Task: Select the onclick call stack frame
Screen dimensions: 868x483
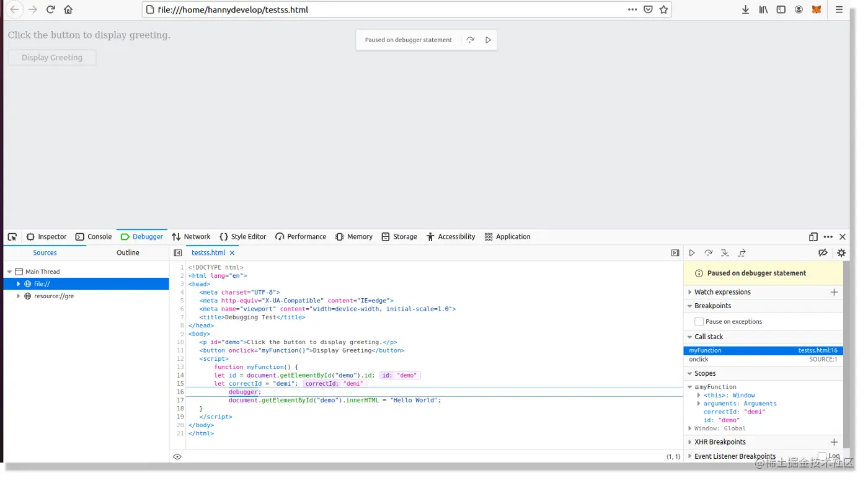Action: pos(763,360)
